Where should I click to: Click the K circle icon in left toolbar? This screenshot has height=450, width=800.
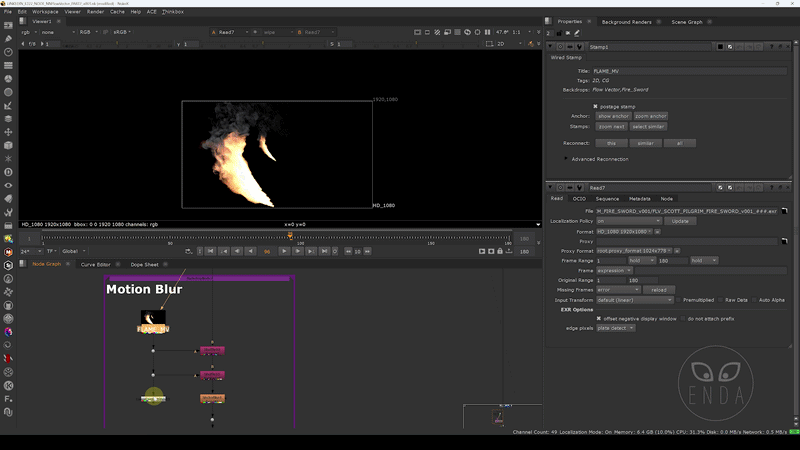point(8,386)
